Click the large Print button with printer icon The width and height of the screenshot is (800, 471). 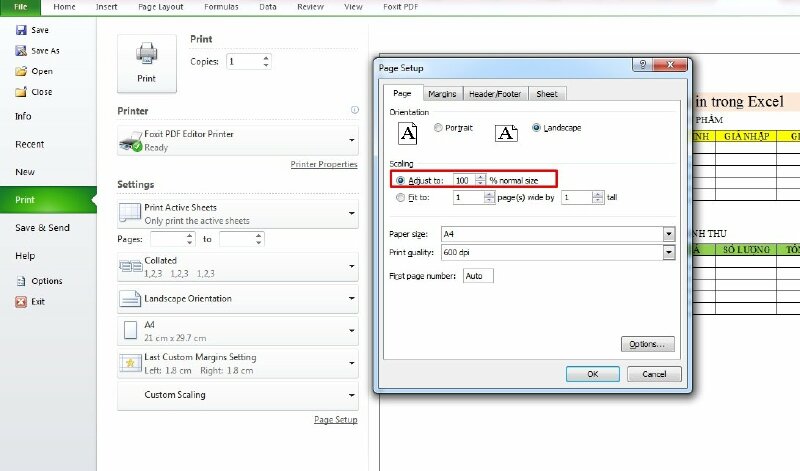147,63
